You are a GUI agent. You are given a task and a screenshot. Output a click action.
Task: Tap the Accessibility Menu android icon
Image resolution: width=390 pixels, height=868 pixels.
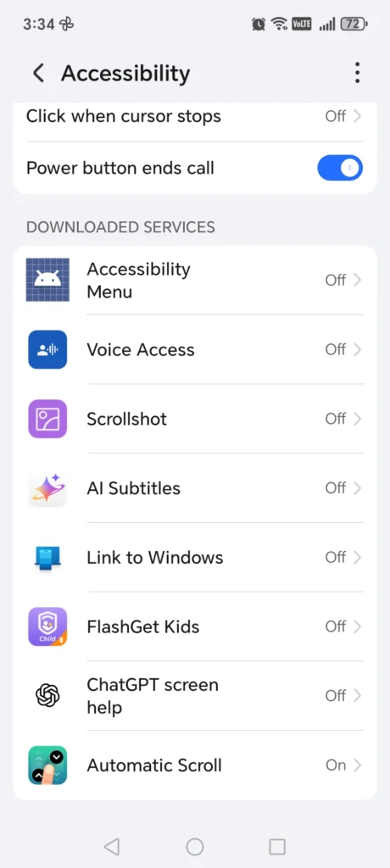click(x=47, y=280)
